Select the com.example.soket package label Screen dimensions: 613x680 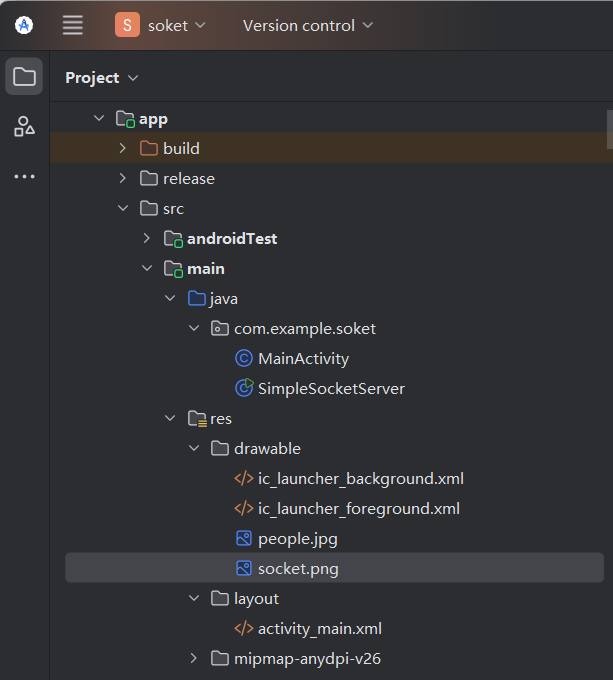click(x=305, y=329)
